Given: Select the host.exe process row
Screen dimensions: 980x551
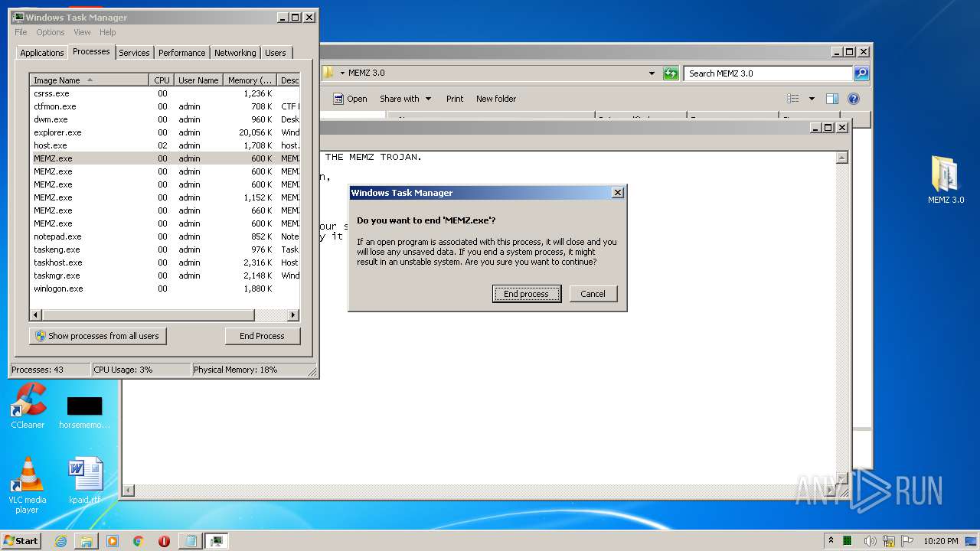Looking at the screenshot, I should click(165, 145).
